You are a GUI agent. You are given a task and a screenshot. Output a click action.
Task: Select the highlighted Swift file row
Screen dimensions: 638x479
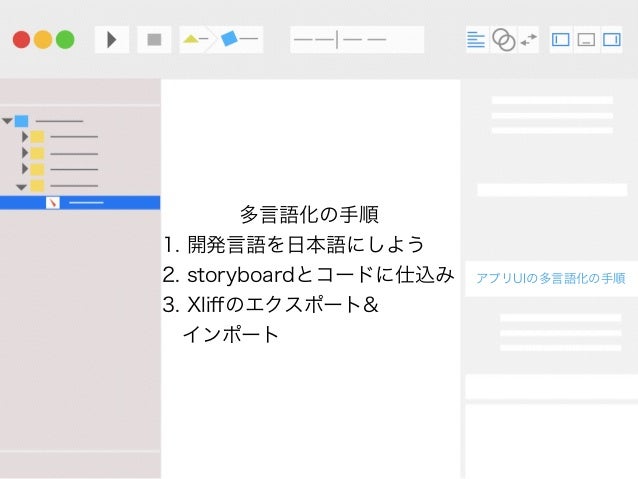pyautogui.click(x=80, y=203)
